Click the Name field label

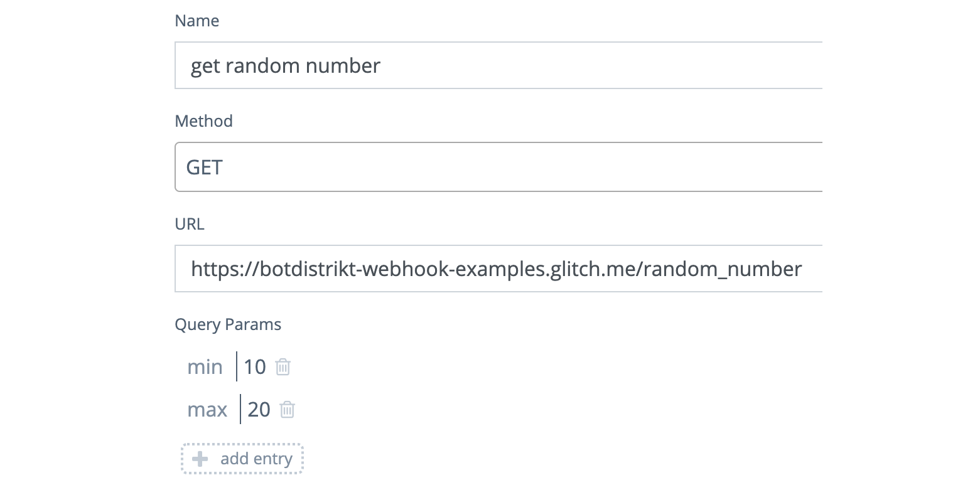197,21
